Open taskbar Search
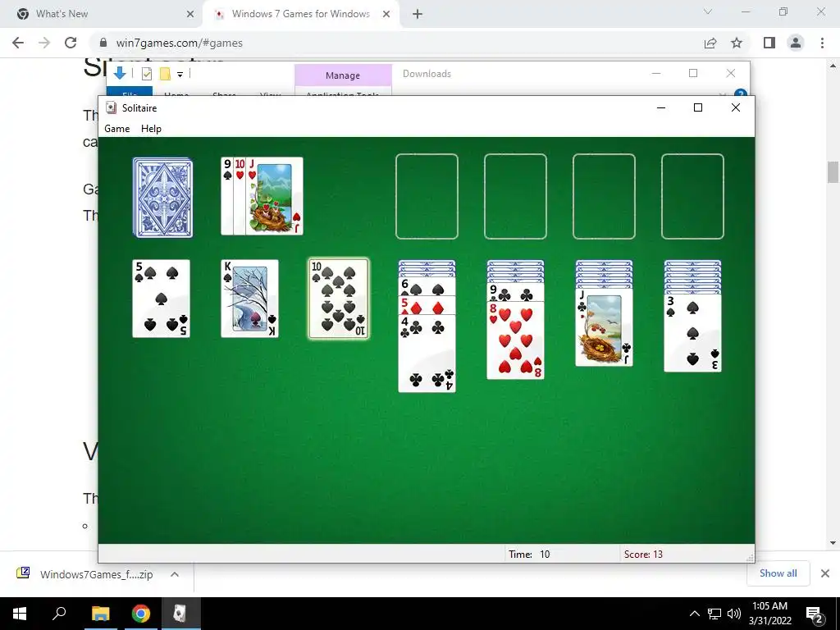Viewport: 840px width, 630px height. point(59,614)
